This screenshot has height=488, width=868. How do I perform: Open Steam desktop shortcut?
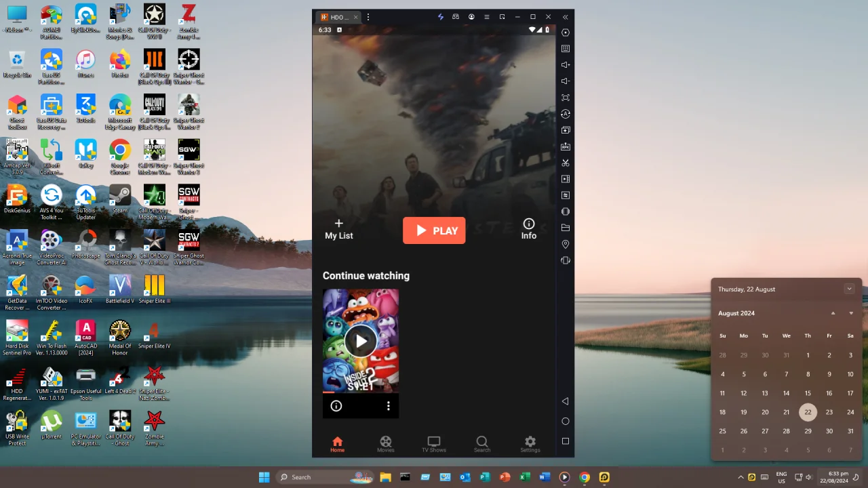click(120, 199)
